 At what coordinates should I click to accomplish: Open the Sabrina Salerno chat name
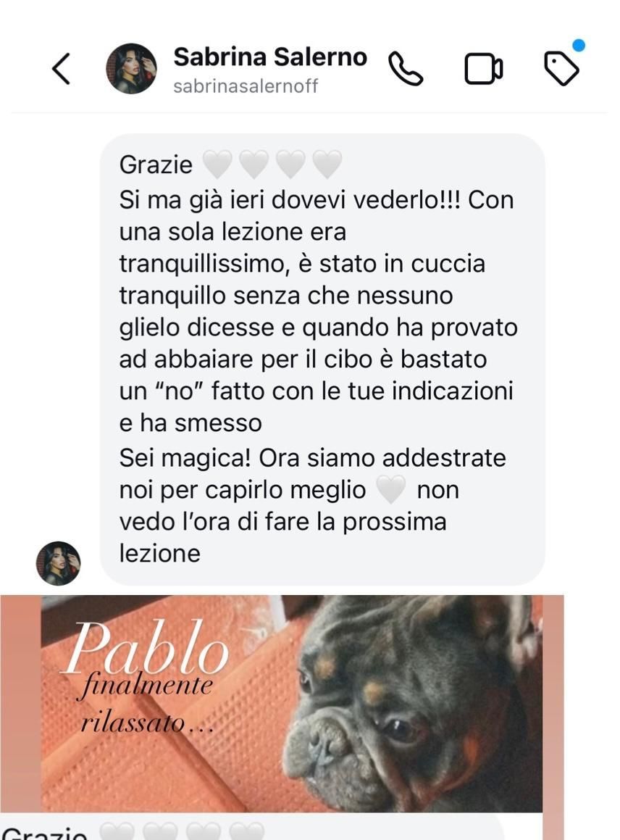270,57
